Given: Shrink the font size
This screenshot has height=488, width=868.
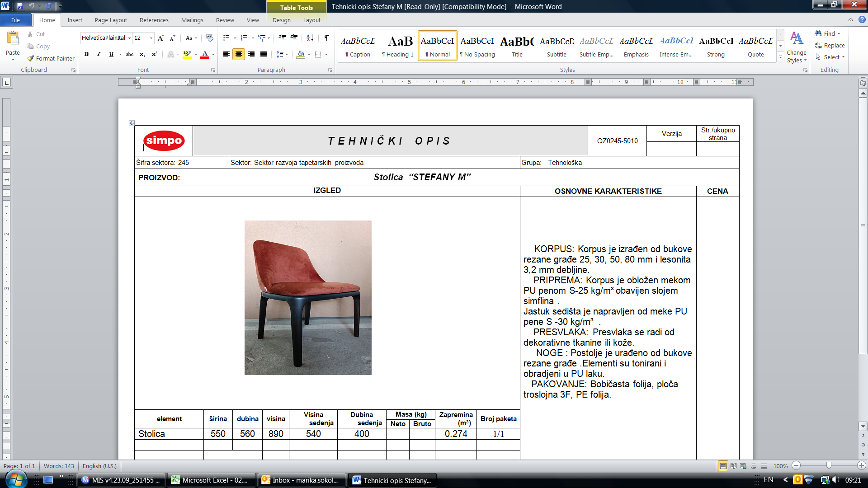Looking at the screenshot, I should [x=172, y=38].
